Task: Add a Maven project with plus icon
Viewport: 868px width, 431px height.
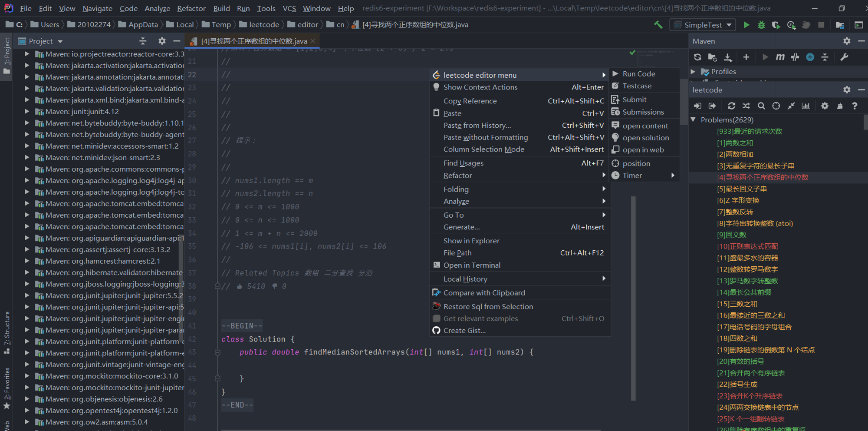Action: point(746,57)
